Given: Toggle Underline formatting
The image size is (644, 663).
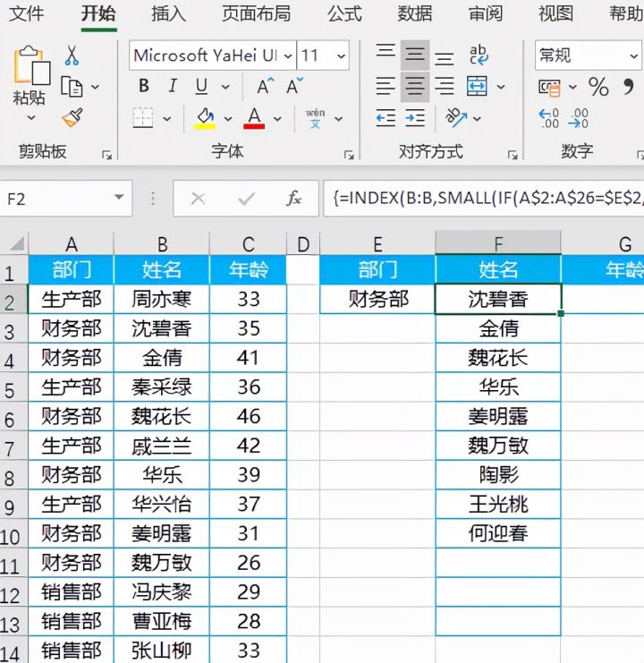Looking at the screenshot, I should click(x=201, y=87).
